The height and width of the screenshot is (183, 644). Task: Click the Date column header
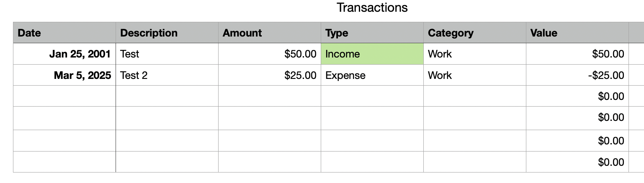click(64, 33)
